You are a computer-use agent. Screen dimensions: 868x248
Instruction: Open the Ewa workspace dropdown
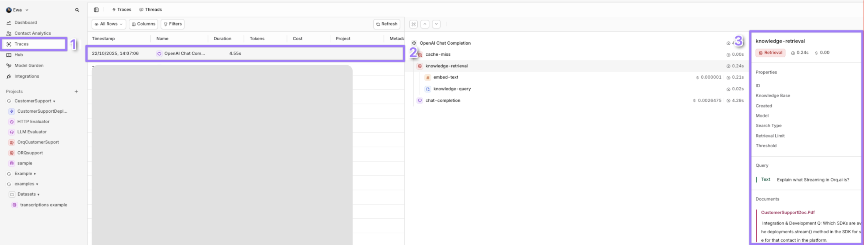[17, 10]
